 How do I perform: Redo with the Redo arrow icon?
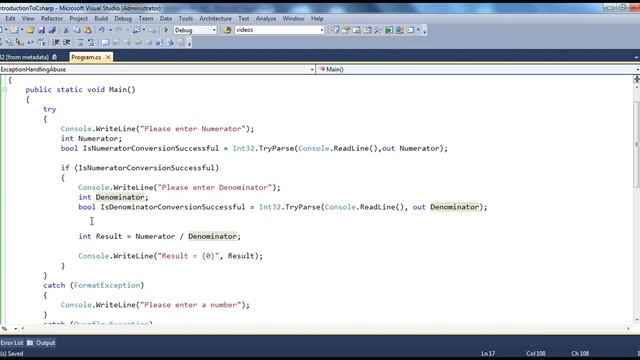[119, 30]
